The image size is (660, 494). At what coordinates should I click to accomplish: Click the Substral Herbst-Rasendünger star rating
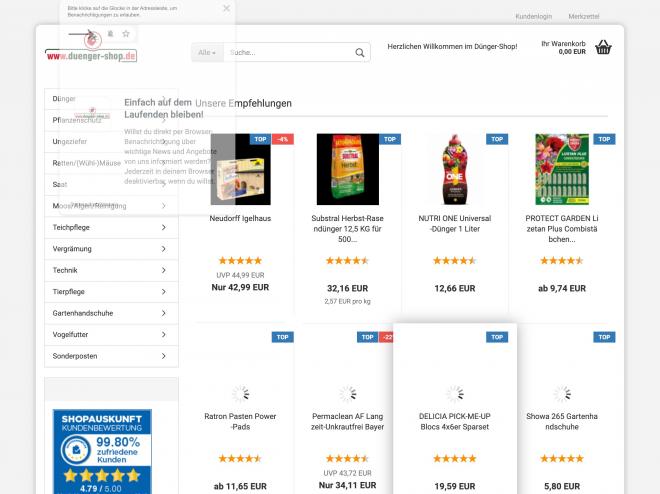(348, 260)
